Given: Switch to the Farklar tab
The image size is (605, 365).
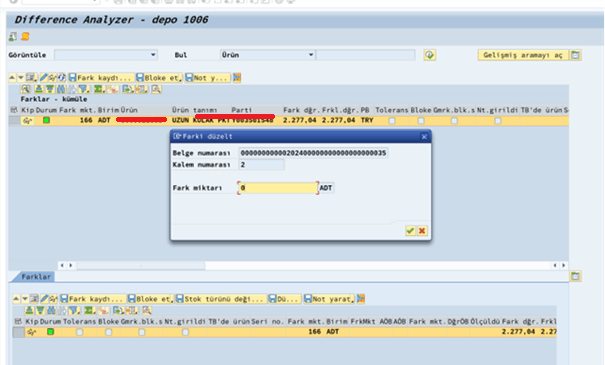Looking at the screenshot, I should (x=36, y=277).
